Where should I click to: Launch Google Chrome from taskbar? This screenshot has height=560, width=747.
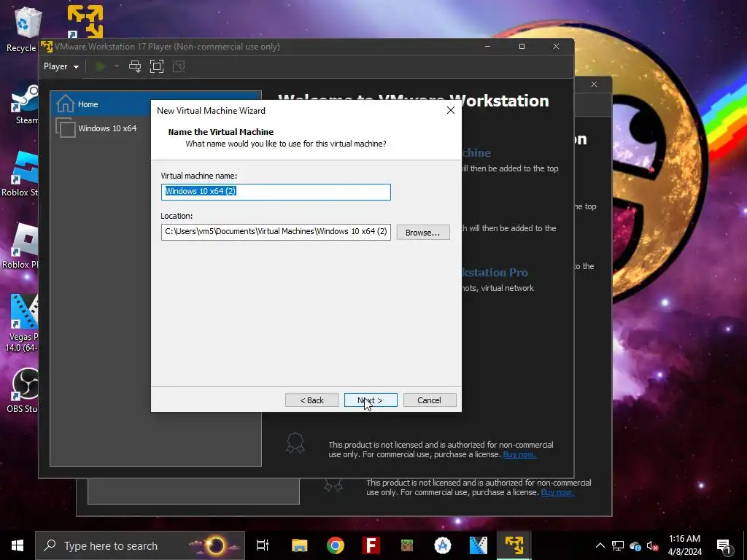pos(336,545)
